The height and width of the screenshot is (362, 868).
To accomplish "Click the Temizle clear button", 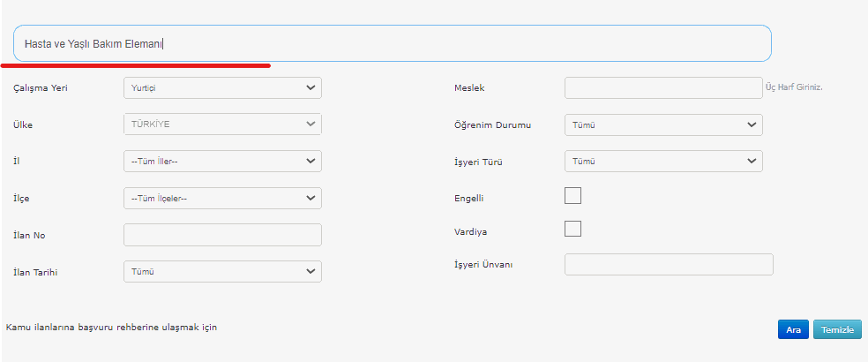I will click(837, 329).
